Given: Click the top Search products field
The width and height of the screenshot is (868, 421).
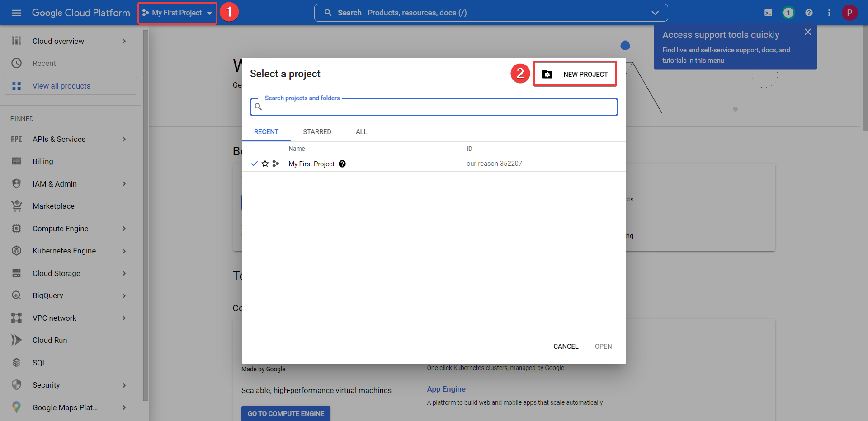Looking at the screenshot, I should pyautogui.click(x=491, y=13).
